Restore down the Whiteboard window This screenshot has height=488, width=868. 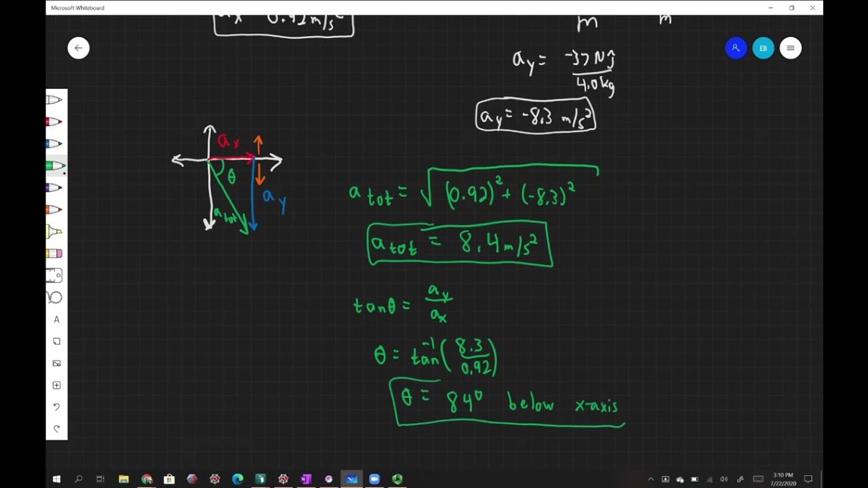791,7
